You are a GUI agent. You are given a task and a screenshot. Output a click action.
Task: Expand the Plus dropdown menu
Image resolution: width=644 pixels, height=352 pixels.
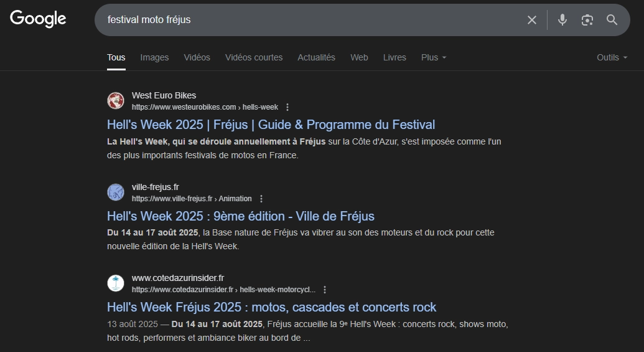pyautogui.click(x=433, y=57)
